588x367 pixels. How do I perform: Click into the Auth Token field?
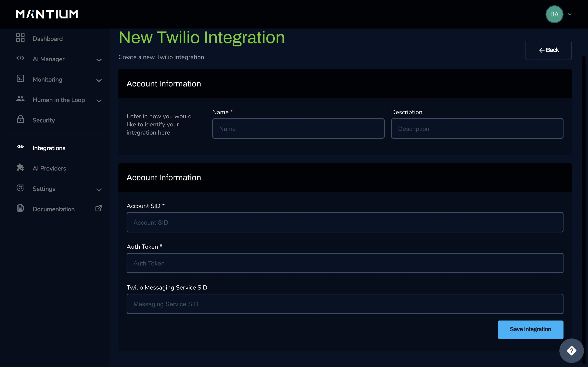[345, 263]
